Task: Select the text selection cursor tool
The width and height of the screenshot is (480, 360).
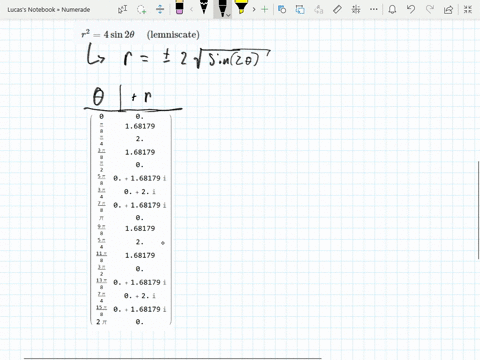Action: (123, 9)
